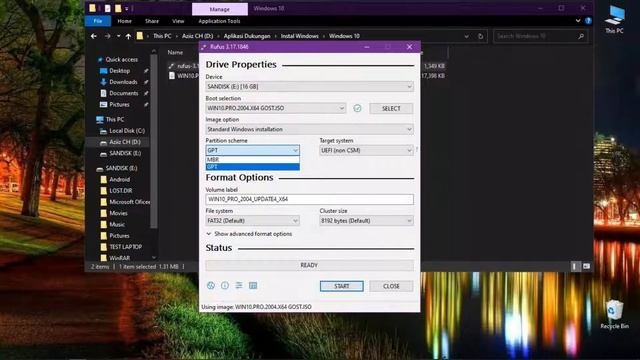Show the Rufus log icon
The height and width of the screenshot is (360, 640).
pos(253,286)
